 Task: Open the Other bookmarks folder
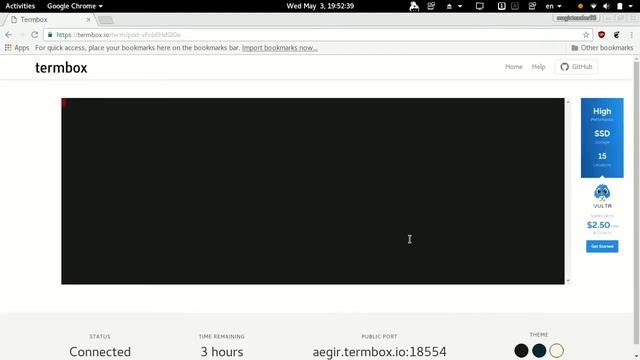click(x=602, y=48)
